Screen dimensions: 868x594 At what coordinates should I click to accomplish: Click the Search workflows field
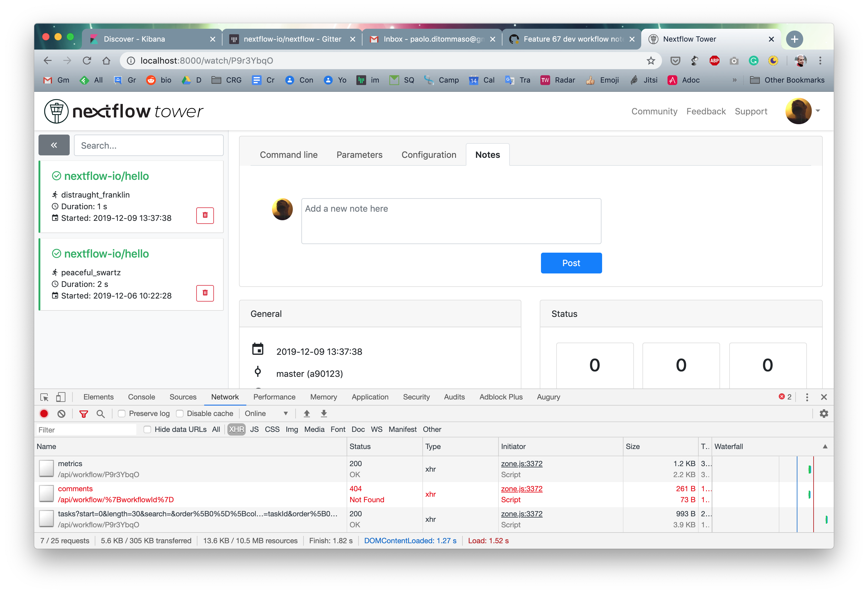coord(149,145)
